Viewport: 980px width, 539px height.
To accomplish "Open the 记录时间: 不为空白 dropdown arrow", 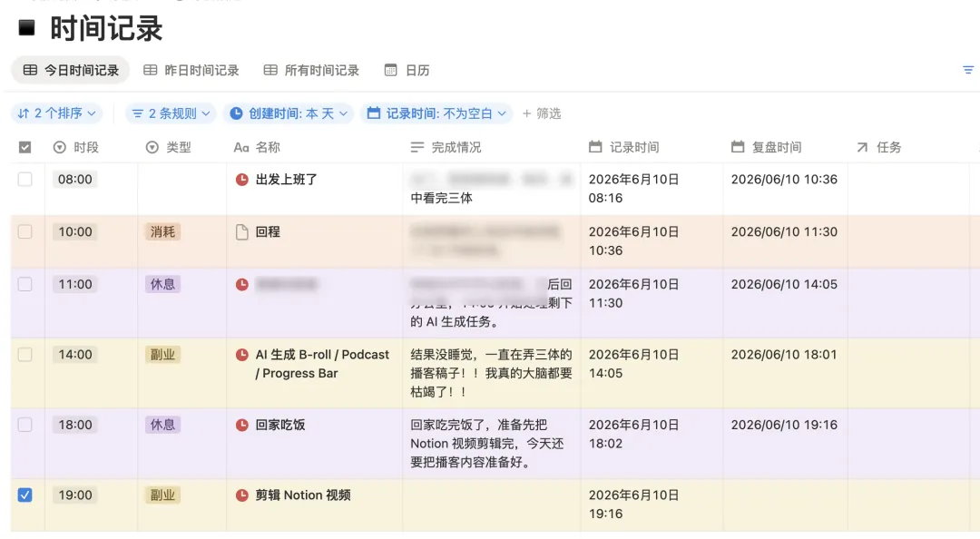I will [502, 113].
